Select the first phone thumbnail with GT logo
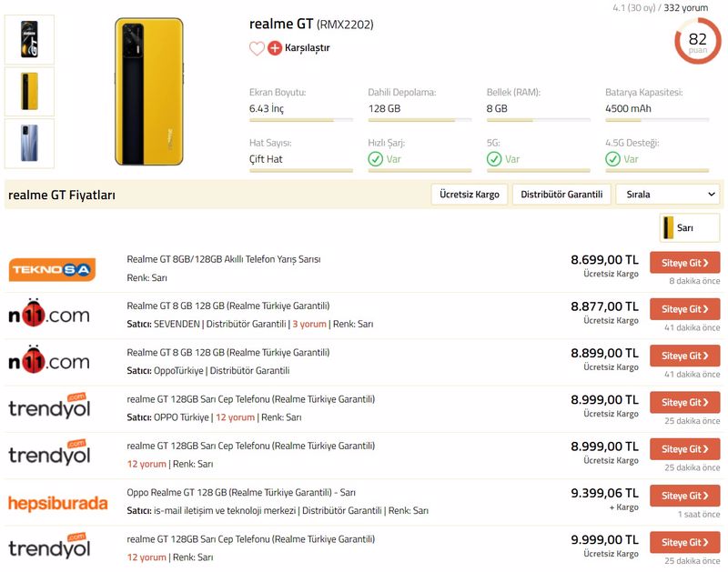 pyautogui.click(x=29, y=39)
